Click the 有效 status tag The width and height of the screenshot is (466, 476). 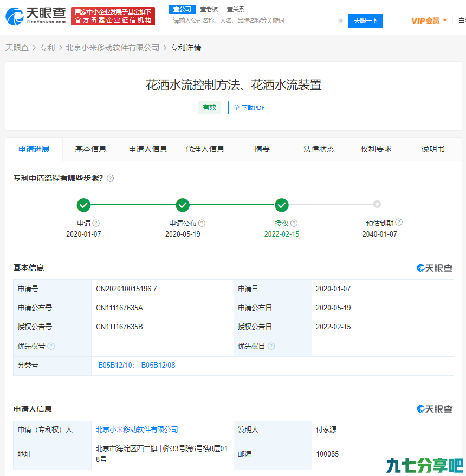tap(209, 107)
